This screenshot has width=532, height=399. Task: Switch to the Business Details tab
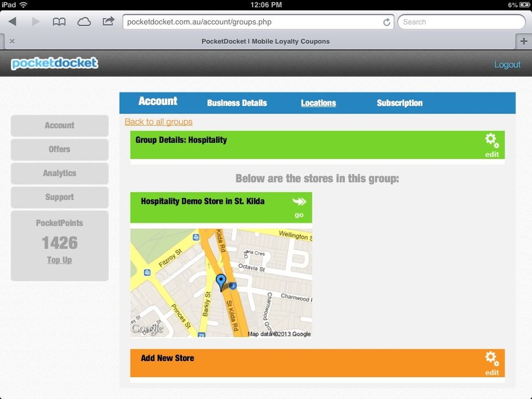coord(237,103)
